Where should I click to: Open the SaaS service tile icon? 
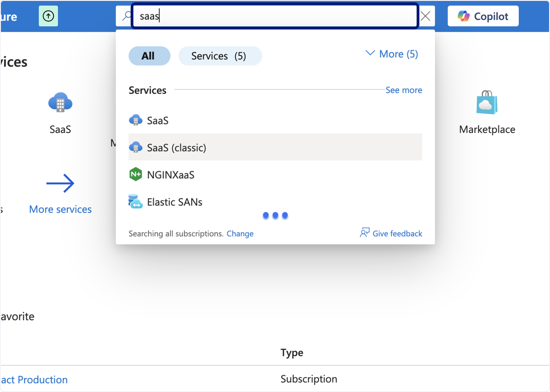60,102
